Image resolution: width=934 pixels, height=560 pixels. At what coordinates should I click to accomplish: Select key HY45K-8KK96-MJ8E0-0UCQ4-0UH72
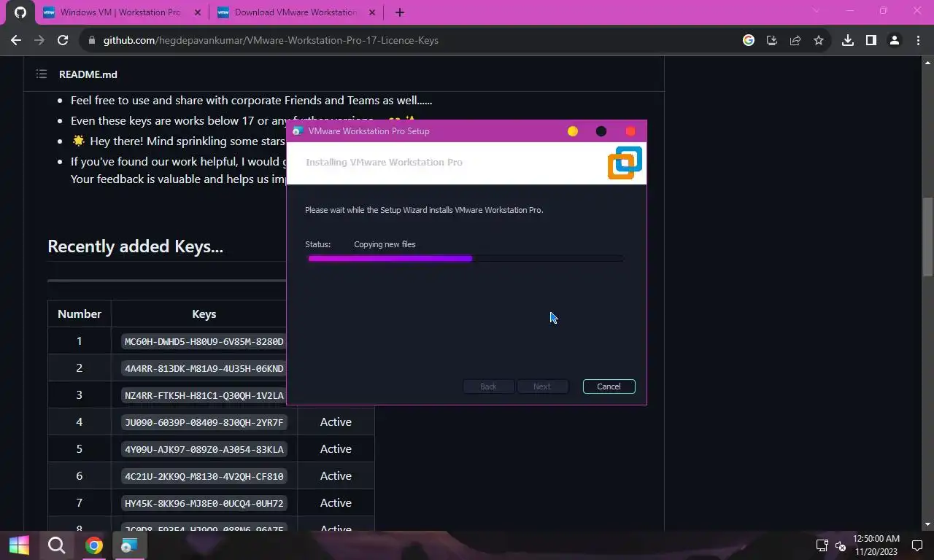[x=204, y=503]
